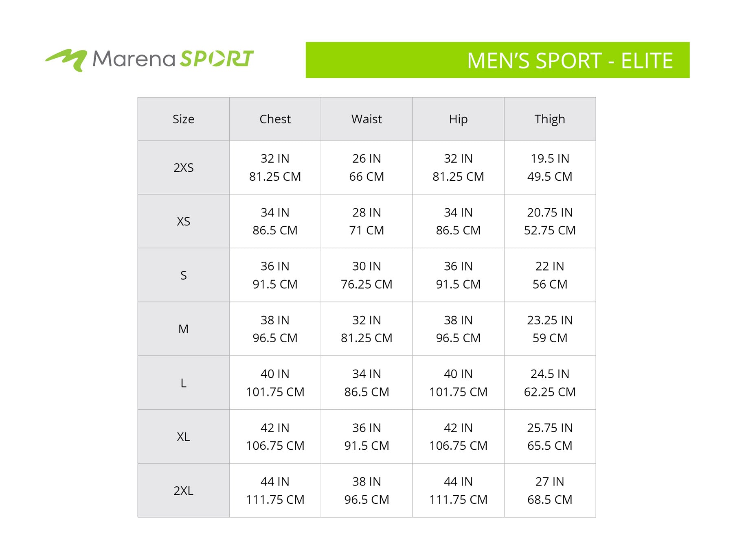733x560 pixels.
Task: Select the 2XL size row label
Action: (x=183, y=491)
